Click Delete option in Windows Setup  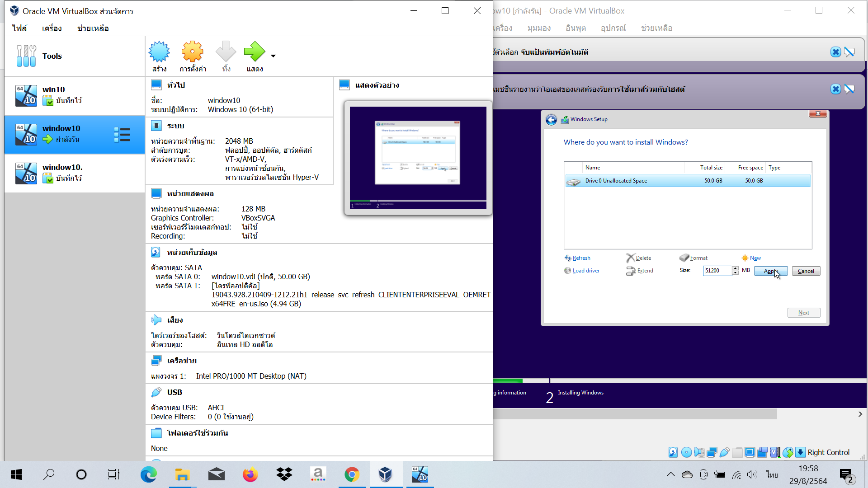[x=639, y=258]
